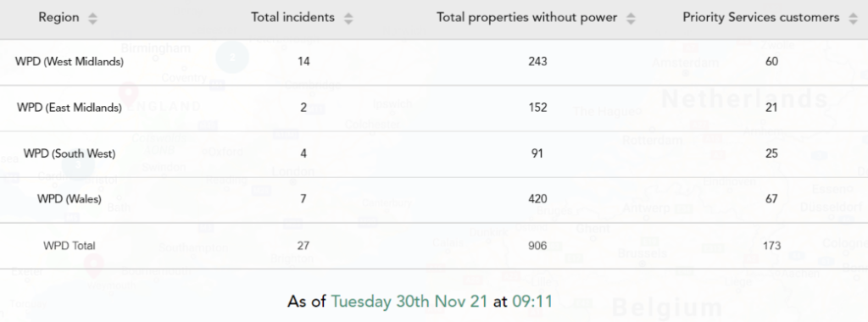
Task: Select the WPD (Wales) row
Action: (x=434, y=200)
